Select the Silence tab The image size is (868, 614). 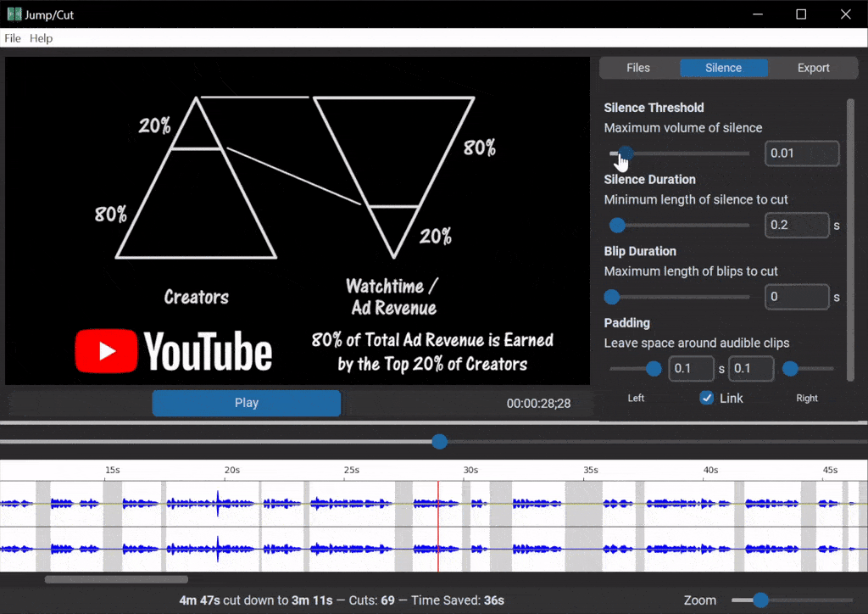point(723,68)
